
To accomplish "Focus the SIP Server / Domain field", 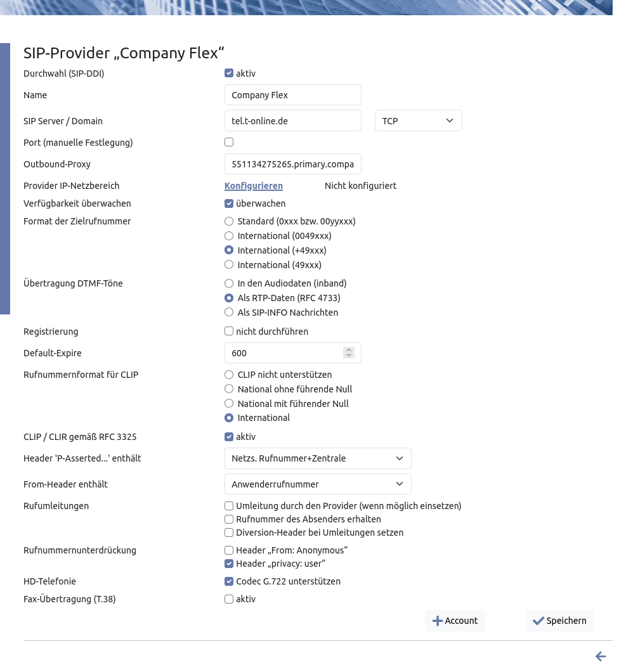I will 292,120.
